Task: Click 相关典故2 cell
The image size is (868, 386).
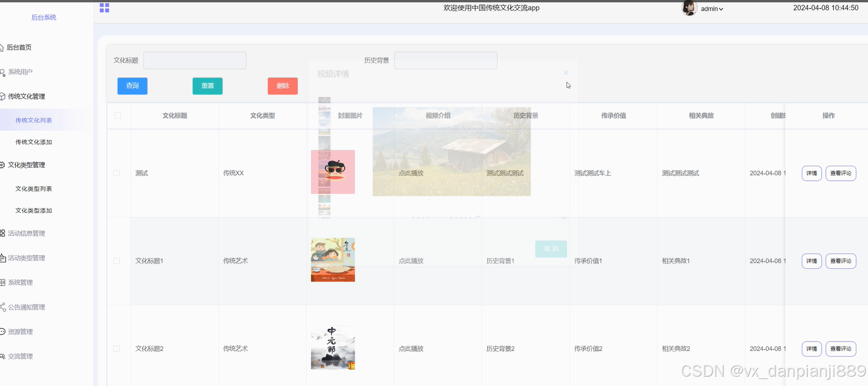Action: pyautogui.click(x=676, y=349)
